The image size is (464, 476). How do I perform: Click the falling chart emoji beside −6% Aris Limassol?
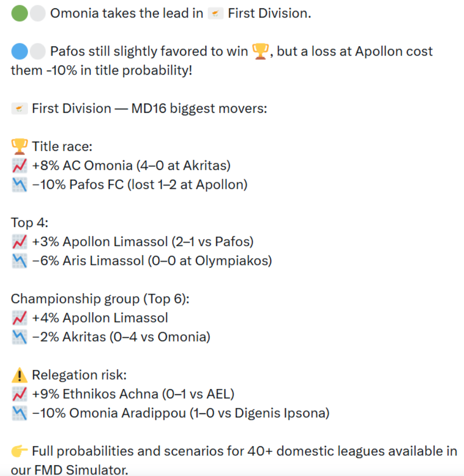click(19, 261)
